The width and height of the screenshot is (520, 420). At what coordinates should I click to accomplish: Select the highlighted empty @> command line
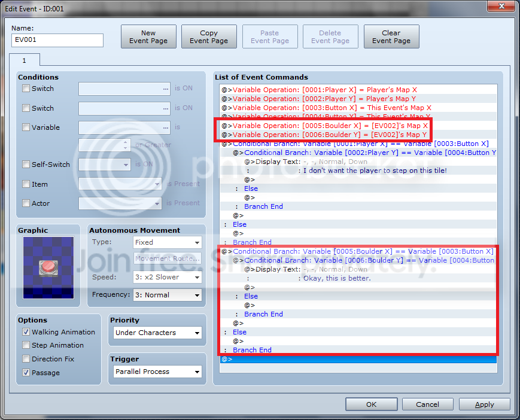click(x=358, y=360)
